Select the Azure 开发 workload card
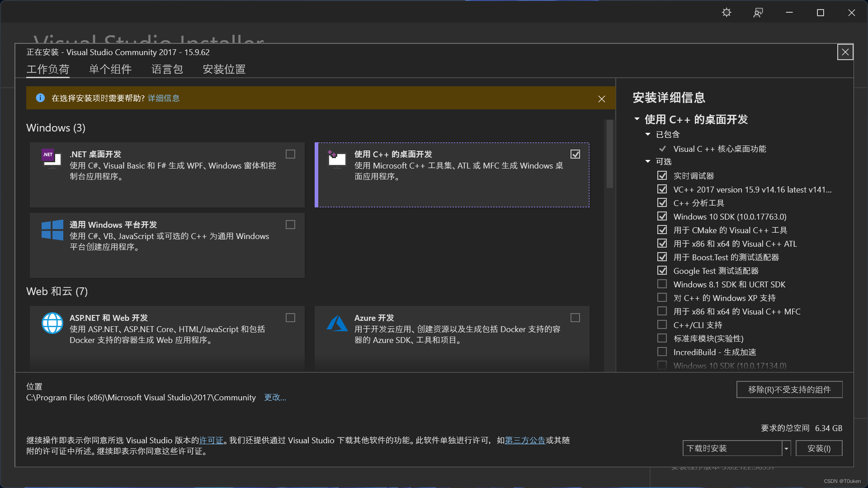The height and width of the screenshot is (488, 868). (x=452, y=338)
